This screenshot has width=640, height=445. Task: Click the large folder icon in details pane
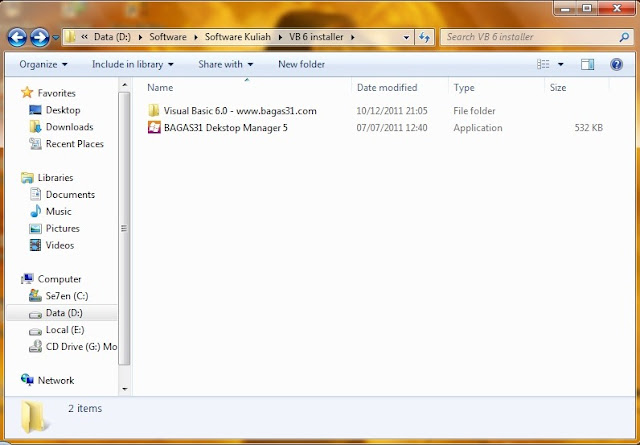pyautogui.click(x=33, y=416)
